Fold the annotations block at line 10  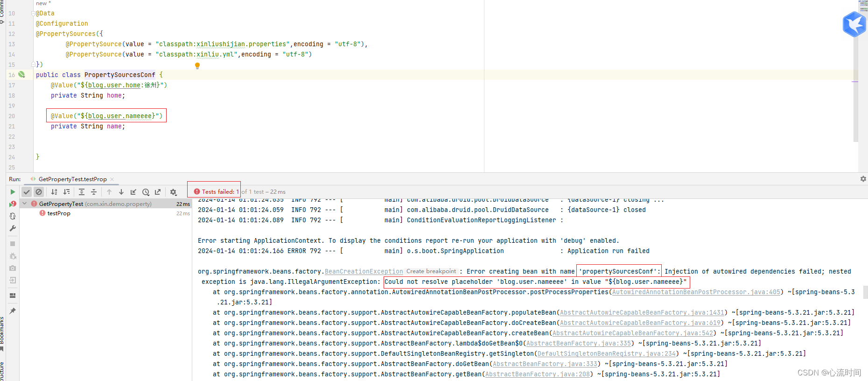(33, 14)
